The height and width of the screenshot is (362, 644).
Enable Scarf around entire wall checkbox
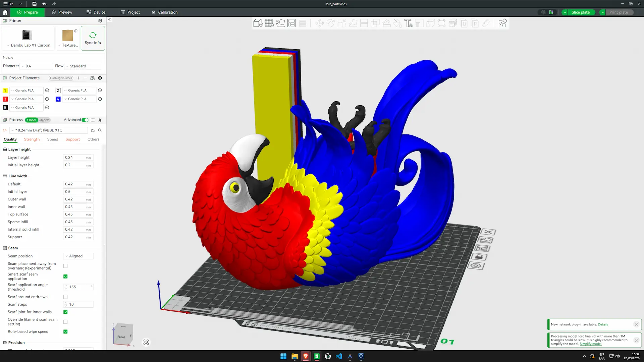(x=65, y=297)
